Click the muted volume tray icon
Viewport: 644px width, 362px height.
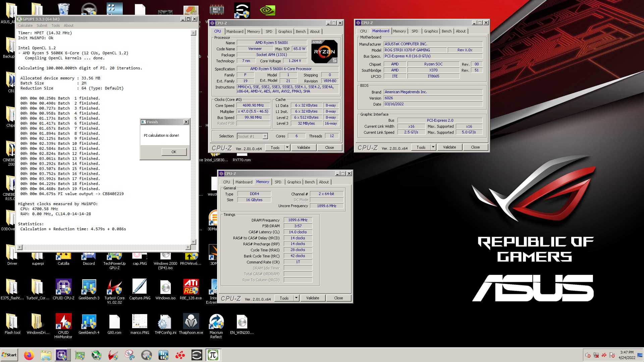tap(588, 355)
